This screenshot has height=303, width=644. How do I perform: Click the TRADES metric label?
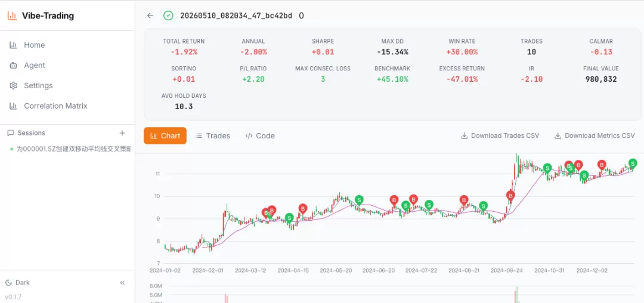531,42
